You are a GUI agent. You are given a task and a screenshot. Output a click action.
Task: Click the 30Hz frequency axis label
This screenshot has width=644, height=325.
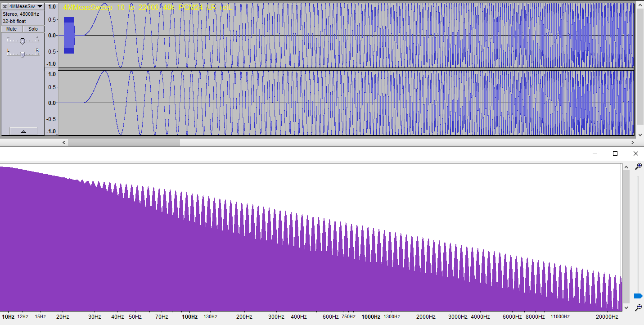[x=95, y=317]
